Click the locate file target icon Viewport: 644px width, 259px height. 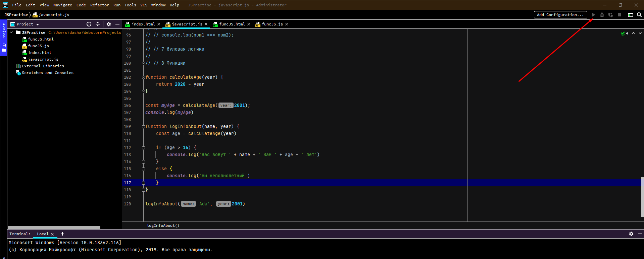89,24
